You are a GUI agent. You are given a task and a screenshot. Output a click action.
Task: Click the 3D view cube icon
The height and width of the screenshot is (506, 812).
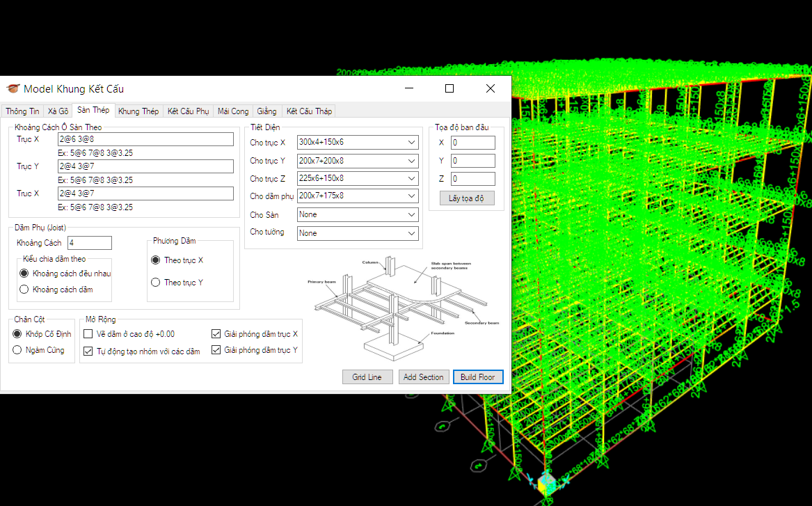pyautogui.click(x=547, y=483)
